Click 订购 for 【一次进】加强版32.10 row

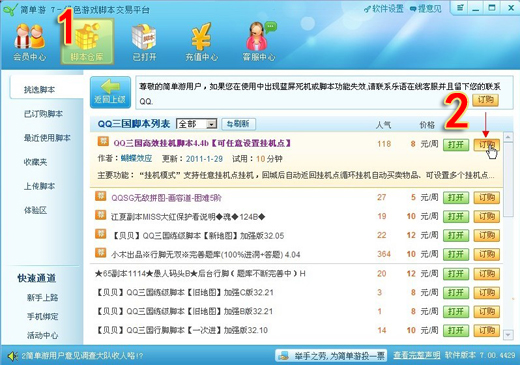tap(487, 330)
